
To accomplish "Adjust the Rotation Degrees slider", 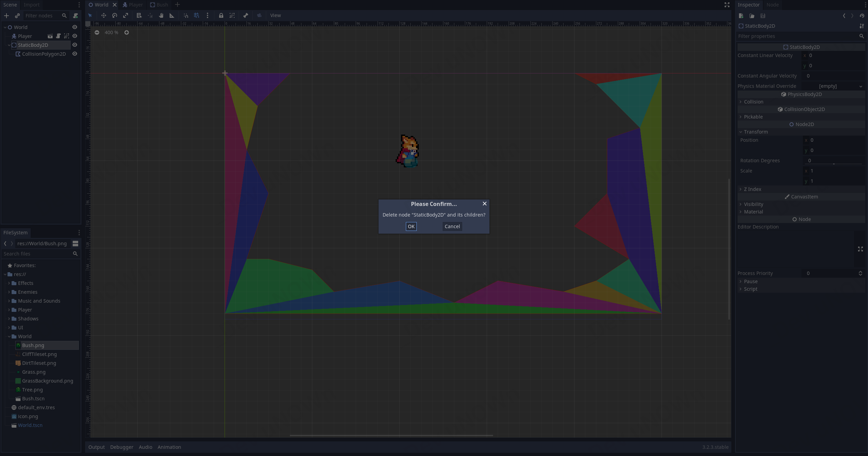I will click(x=834, y=164).
